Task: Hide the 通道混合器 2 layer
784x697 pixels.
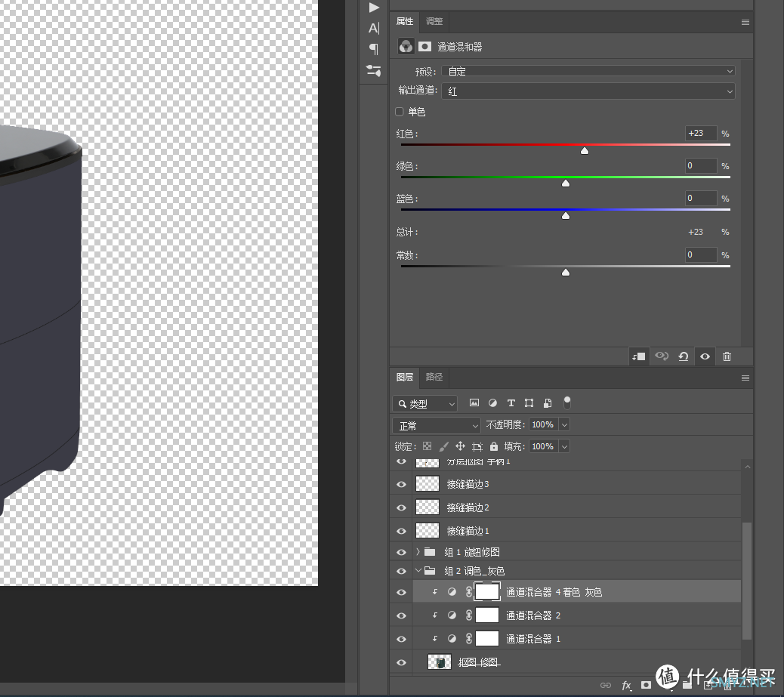Action: [401, 615]
